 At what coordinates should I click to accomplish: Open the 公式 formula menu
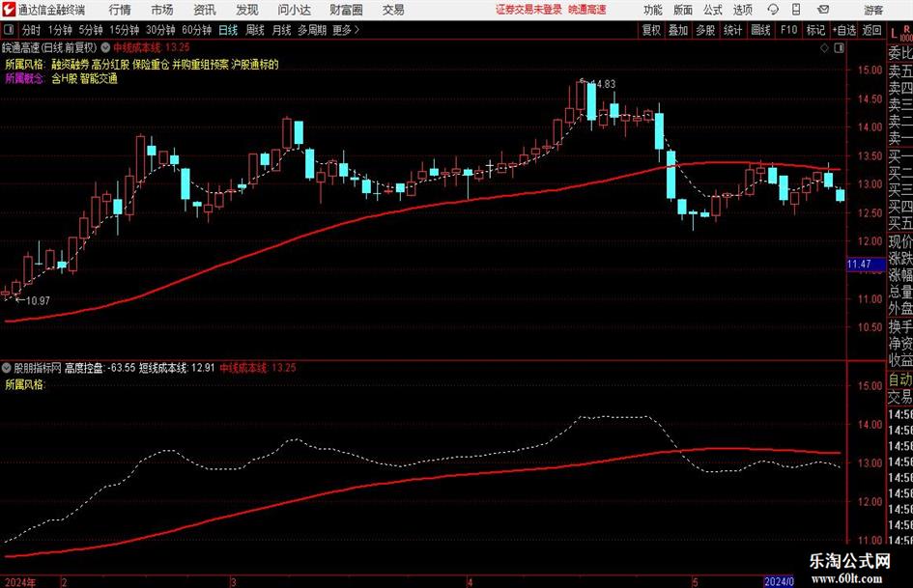pyautogui.click(x=713, y=10)
